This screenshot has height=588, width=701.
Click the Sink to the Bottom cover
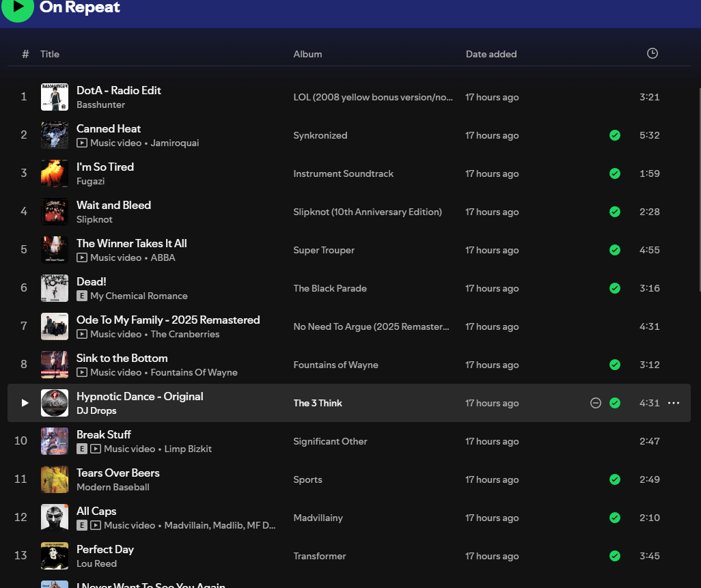55,365
